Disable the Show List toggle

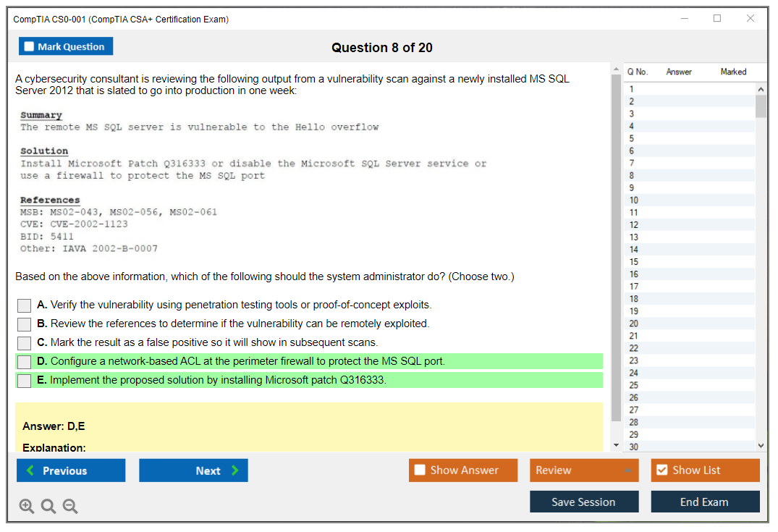[661, 470]
